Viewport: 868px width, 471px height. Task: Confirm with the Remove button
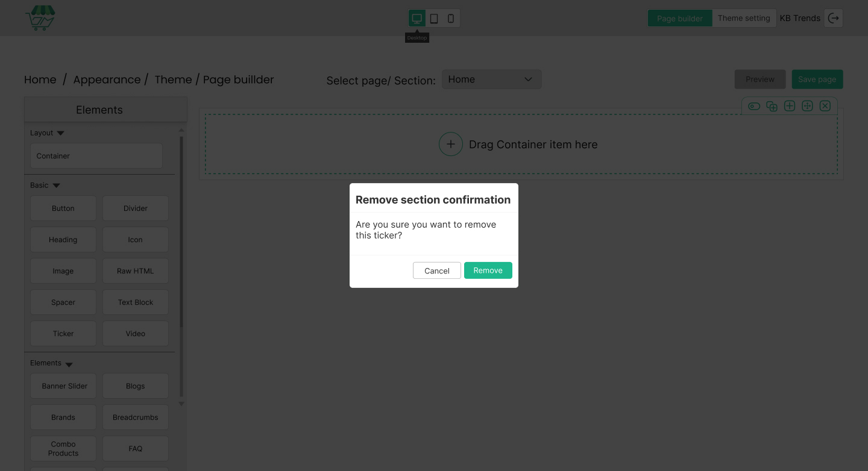pyautogui.click(x=488, y=270)
